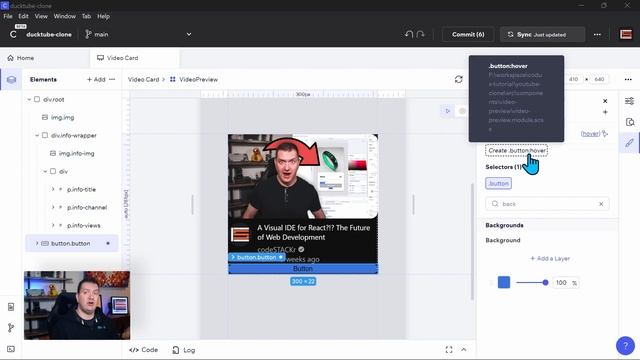Viewport: 640px width, 360px height.
Task: Open the Log panel
Action: [184, 350]
